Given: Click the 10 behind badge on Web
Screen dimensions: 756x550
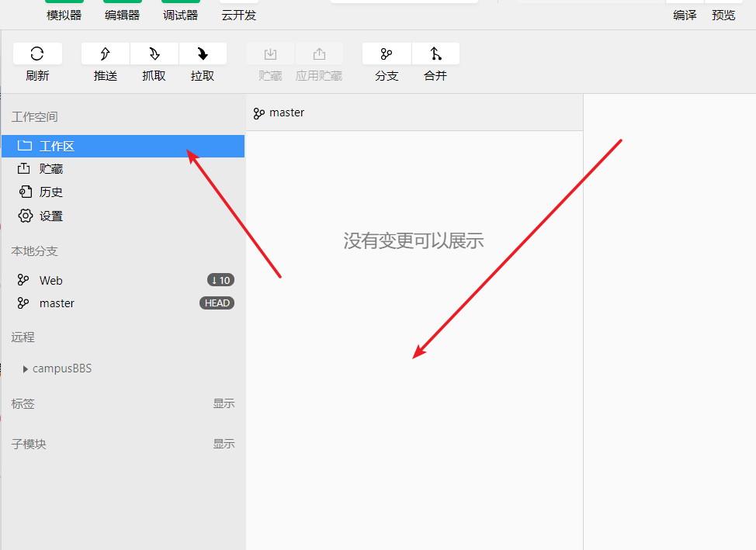Looking at the screenshot, I should point(220,280).
